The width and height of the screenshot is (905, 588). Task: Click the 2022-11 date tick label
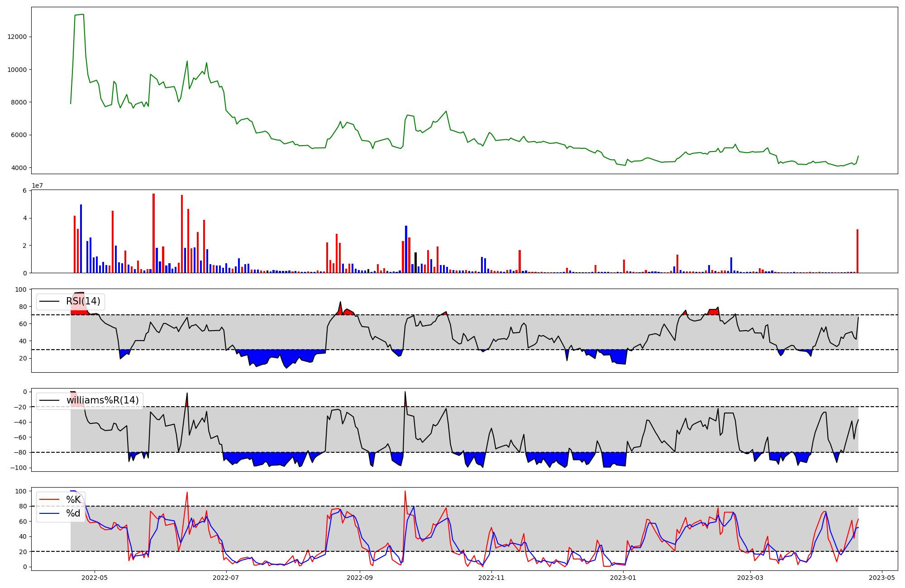pos(491,578)
